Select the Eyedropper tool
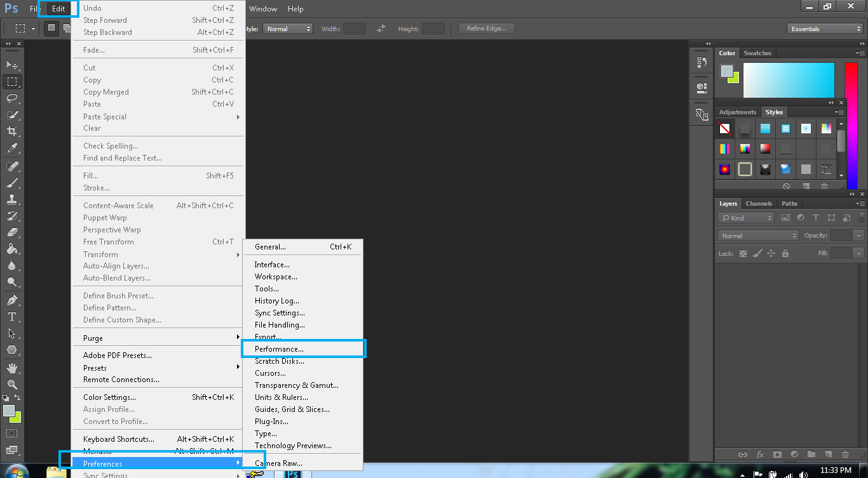 click(x=12, y=148)
